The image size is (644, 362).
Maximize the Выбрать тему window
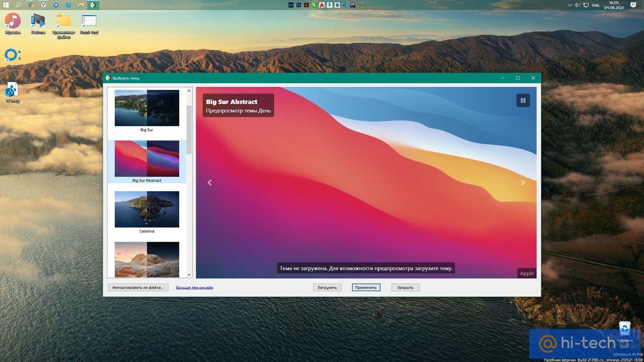pos(518,78)
